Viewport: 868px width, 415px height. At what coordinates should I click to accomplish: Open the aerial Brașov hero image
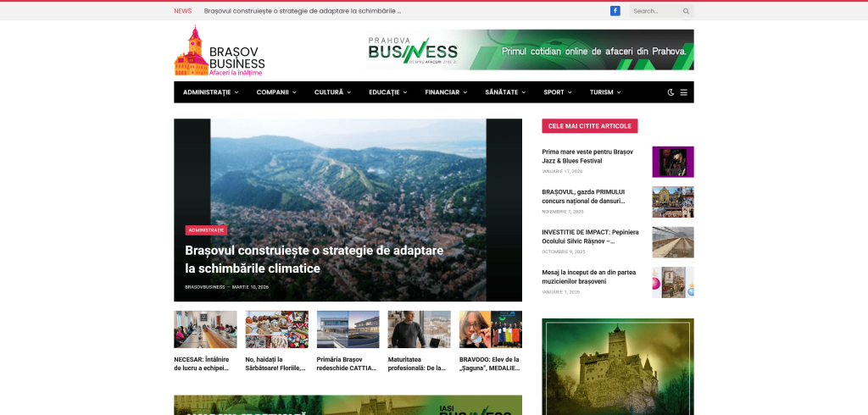point(348,210)
